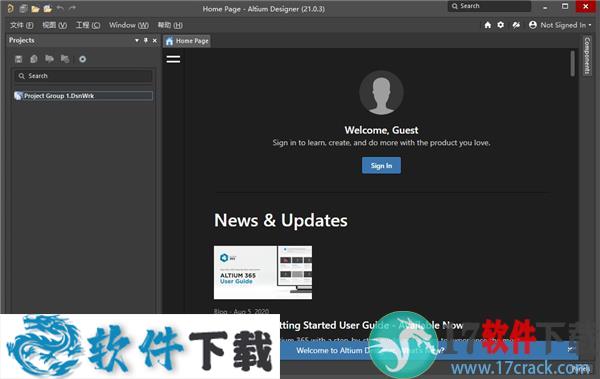Click the compile document icon in Projects panel
Image resolution: width=600 pixels, height=379 pixels.
(x=34, y=59)
